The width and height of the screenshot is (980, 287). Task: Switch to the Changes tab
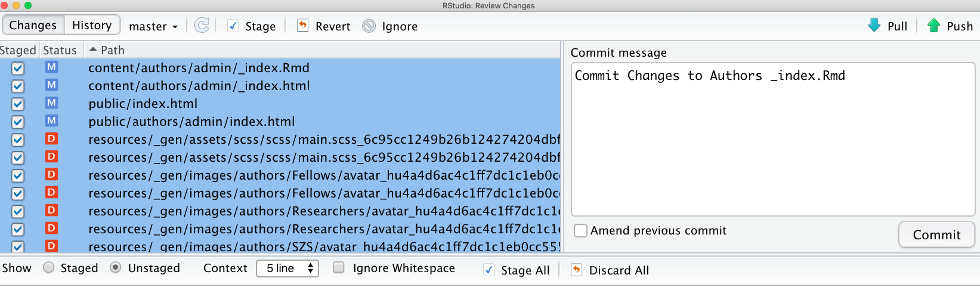pos(33,25)
